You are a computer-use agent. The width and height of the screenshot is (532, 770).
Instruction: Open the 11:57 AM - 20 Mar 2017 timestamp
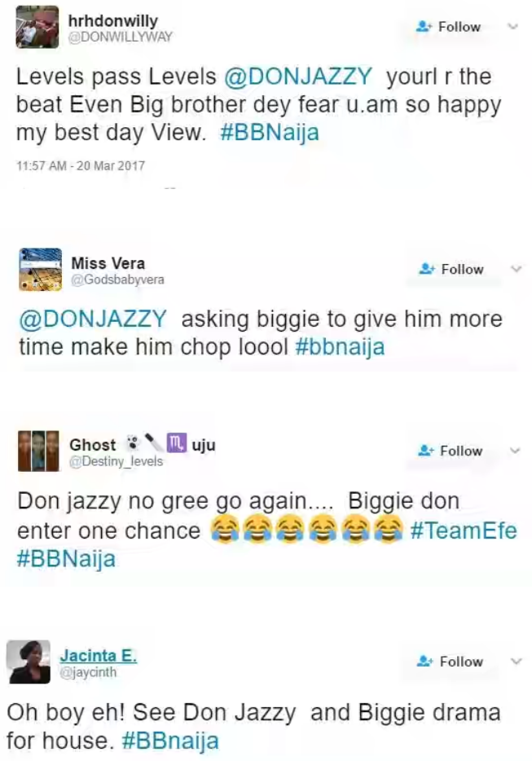[x=81, y=165]
